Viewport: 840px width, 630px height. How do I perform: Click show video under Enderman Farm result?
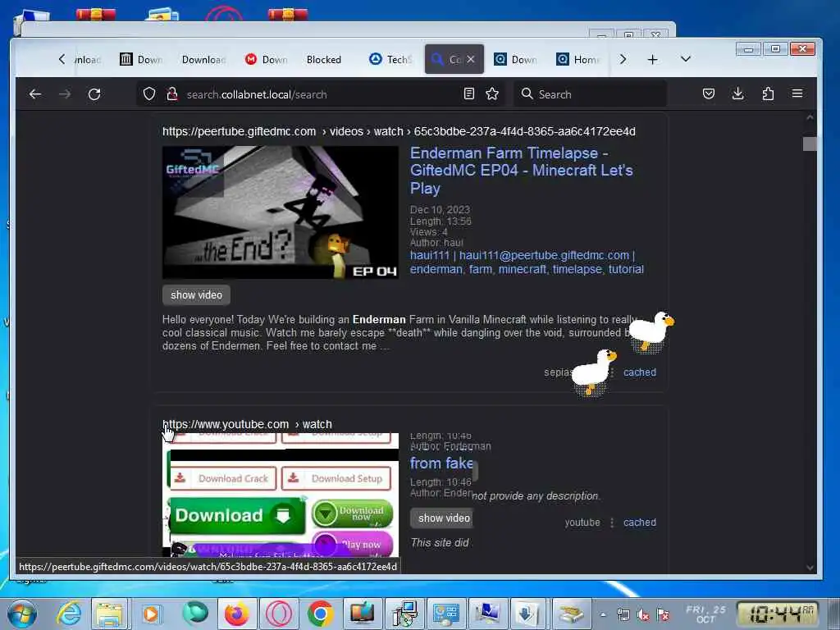pyautogui.click(x=196, y=294)
